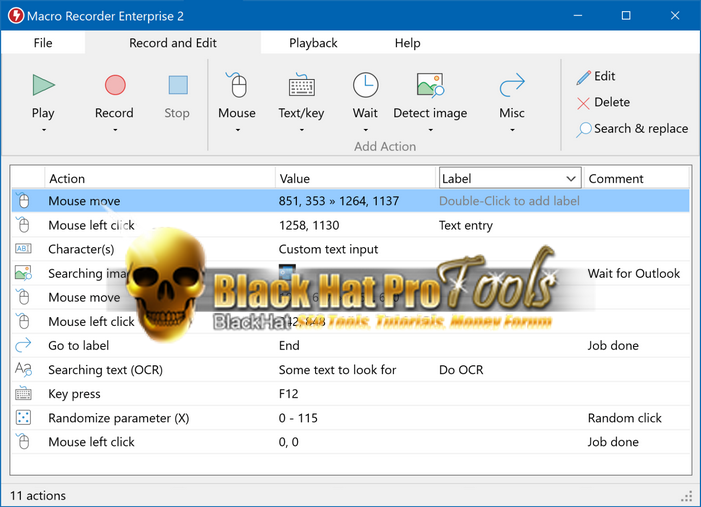Screen dimensions: 701x507
Task: Click the keyboard icon of Key press row
Action: (23, 393)
